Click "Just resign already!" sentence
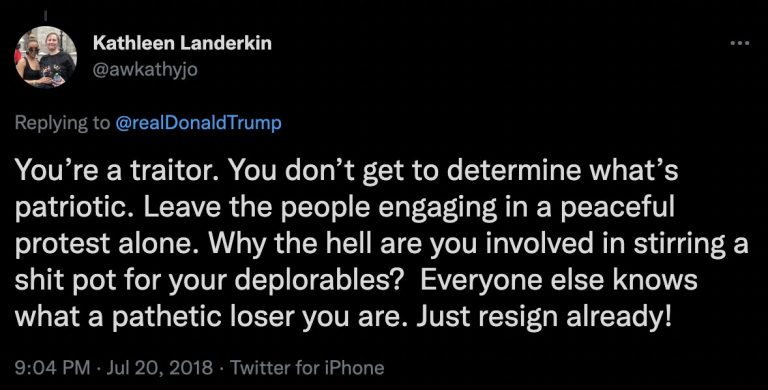Image resolution: width=768 pixels, height=390 pixels. [x=543, y=317]
